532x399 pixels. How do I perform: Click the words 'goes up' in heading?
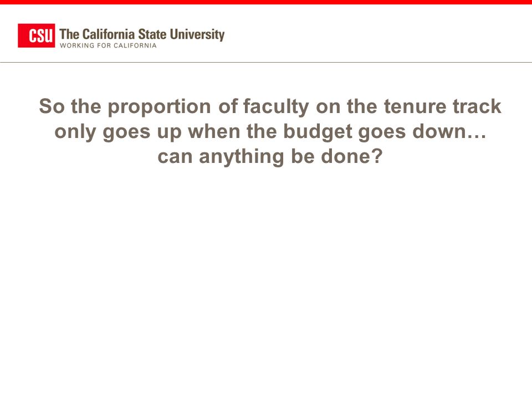(142, 132)
